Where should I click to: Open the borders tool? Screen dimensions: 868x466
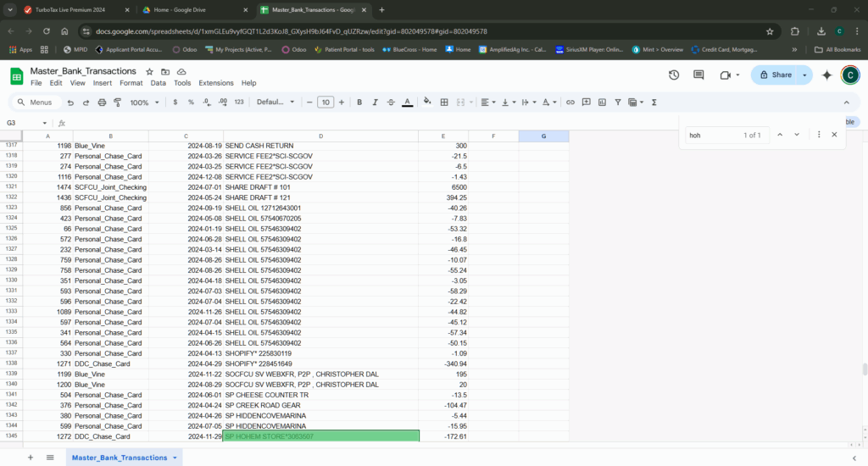(x=444, y=103)
